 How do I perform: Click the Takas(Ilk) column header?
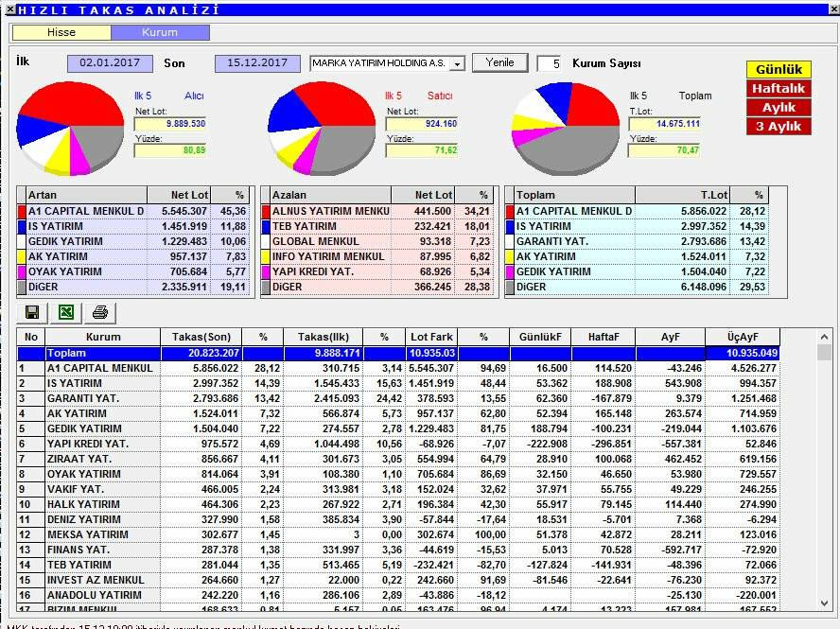click(x=323, y=337)
